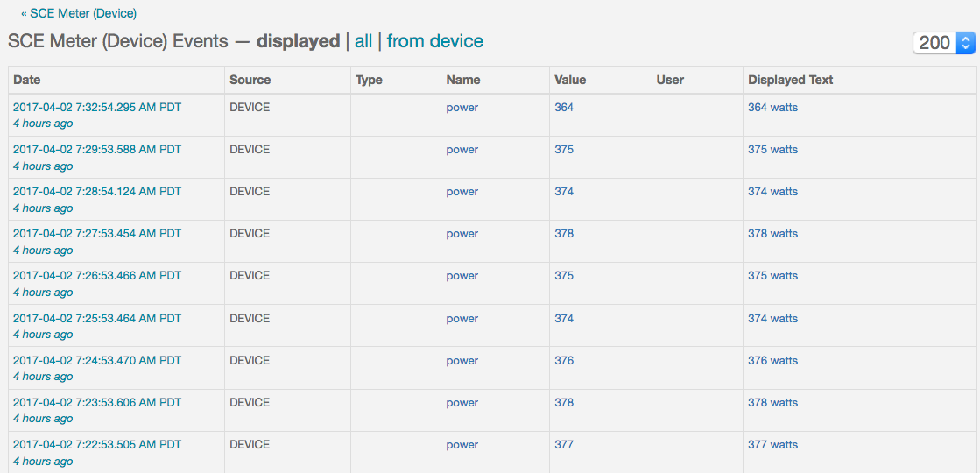The image size is (980, 473).
Task: Click value 378 in the 7:27:53 row
Action: point(564,234)
